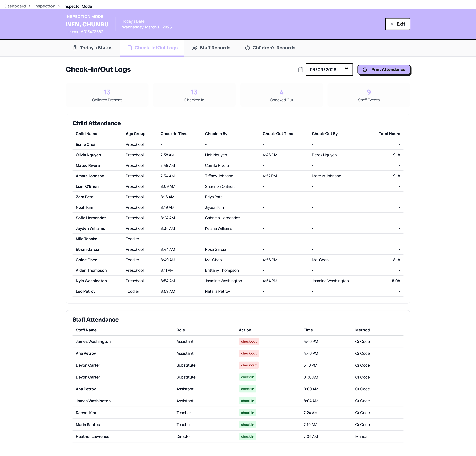Screen dimensions: 476x456
Task: Click Heather Lawrence's check in badge
Action: pos(247,436)
